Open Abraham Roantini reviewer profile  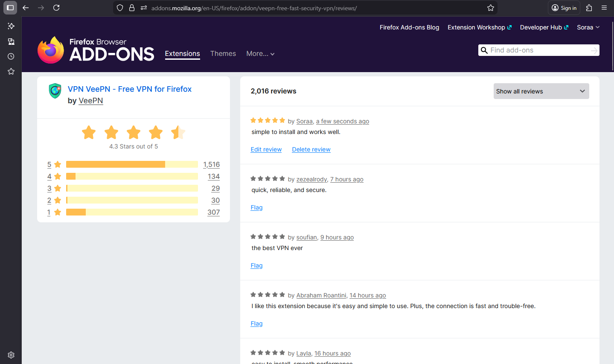pyautogui.click(x=321, y=295)
